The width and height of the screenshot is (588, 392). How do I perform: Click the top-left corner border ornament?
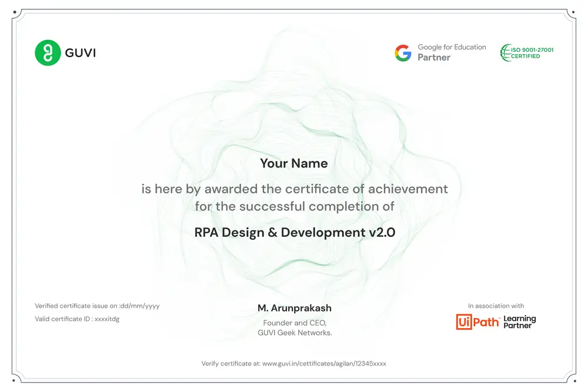coord(15,14)
